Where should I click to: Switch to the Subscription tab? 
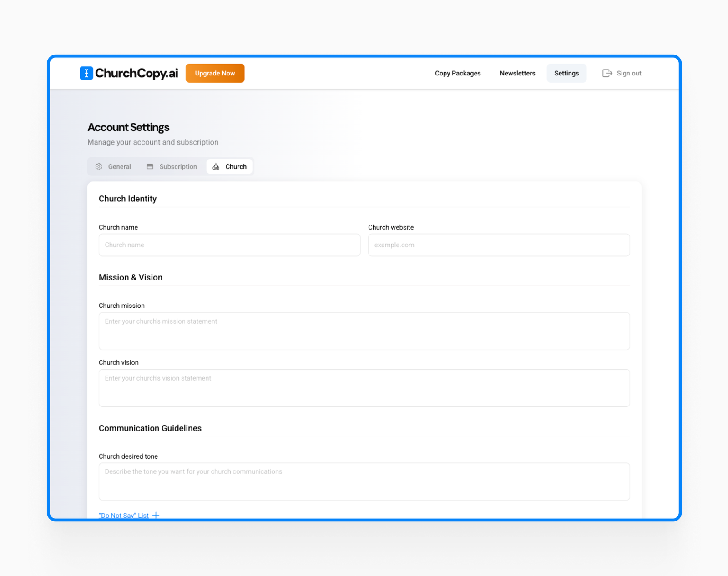coord(177,166)
